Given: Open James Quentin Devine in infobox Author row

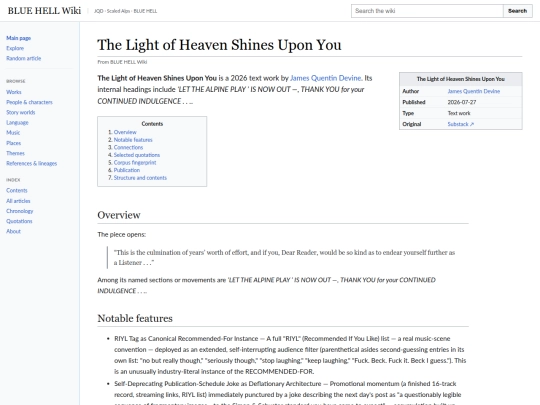Looking at the screenshot, I should tap(474, 91).
